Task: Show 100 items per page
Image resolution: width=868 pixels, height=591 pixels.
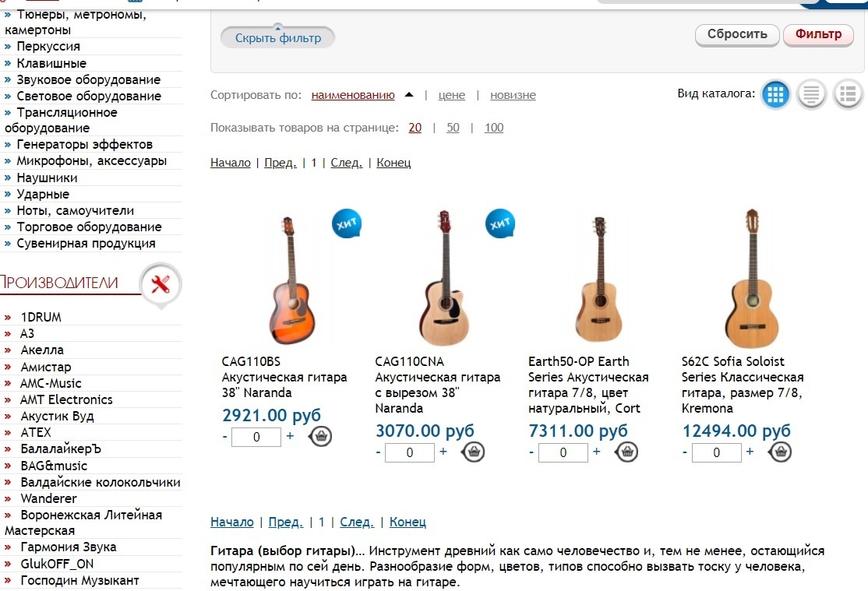Action: (x=494, y=128)
